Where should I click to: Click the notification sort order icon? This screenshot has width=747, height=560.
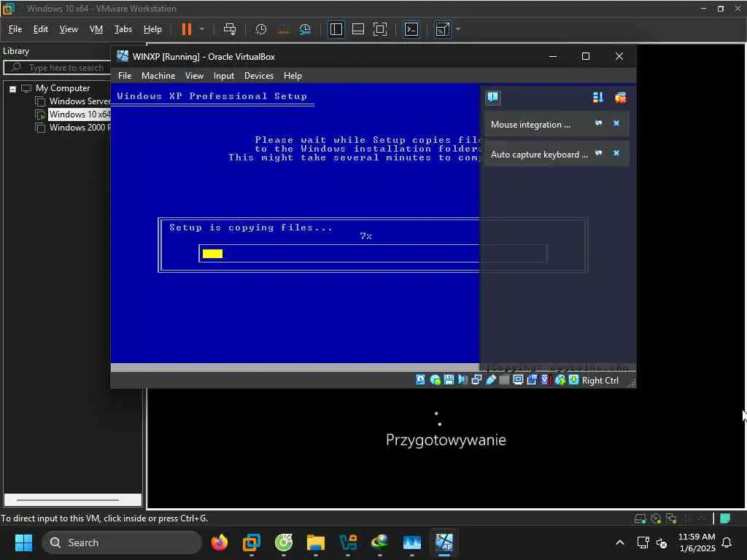598,98
